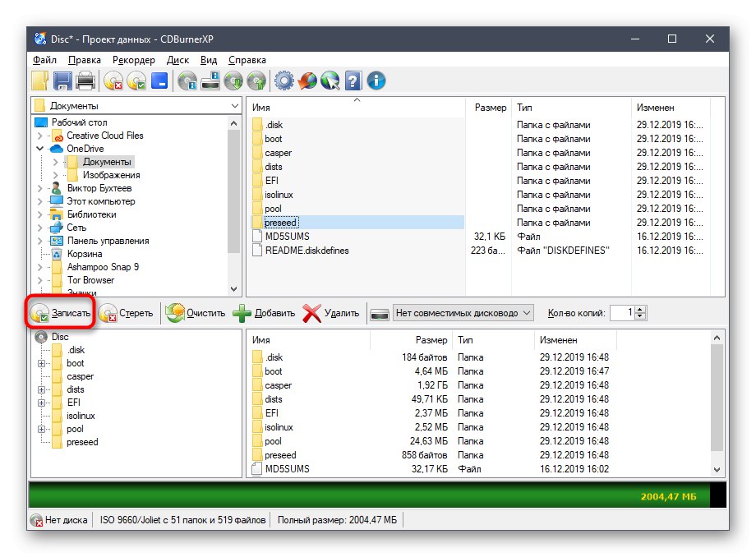
Task: Expand Этот компьютер tree node
Action: pos(40,201)
